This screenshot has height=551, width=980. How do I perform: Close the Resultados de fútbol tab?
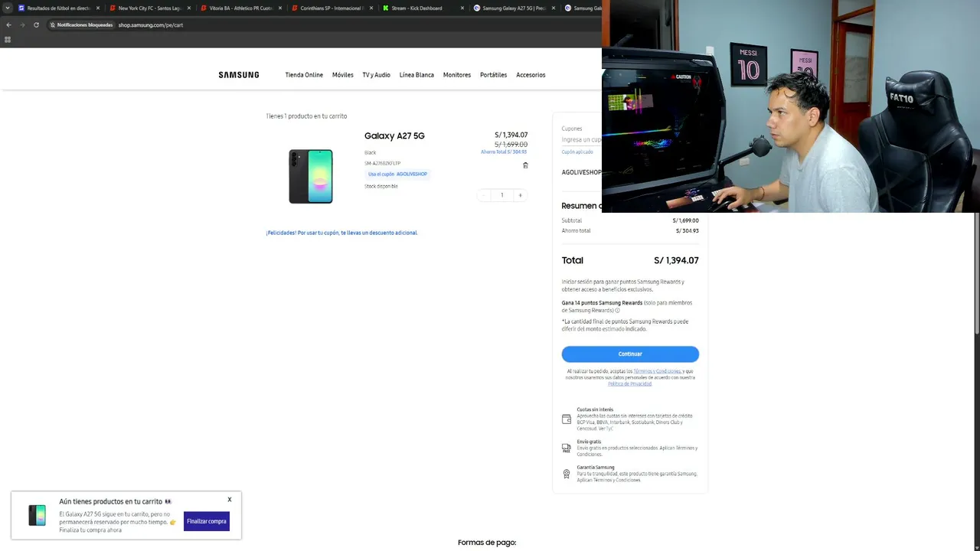[98, 8]
